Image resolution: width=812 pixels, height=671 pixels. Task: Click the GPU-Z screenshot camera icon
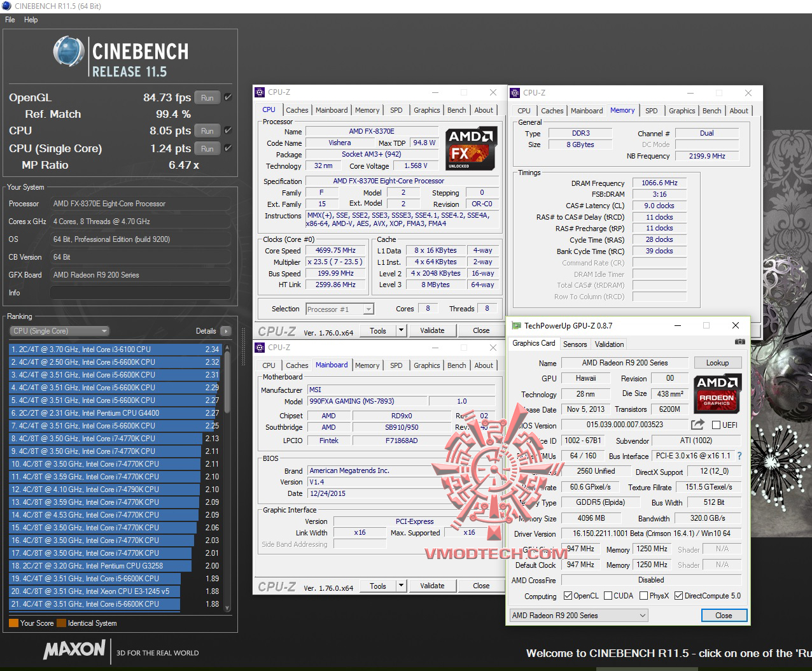pos(739,343)
